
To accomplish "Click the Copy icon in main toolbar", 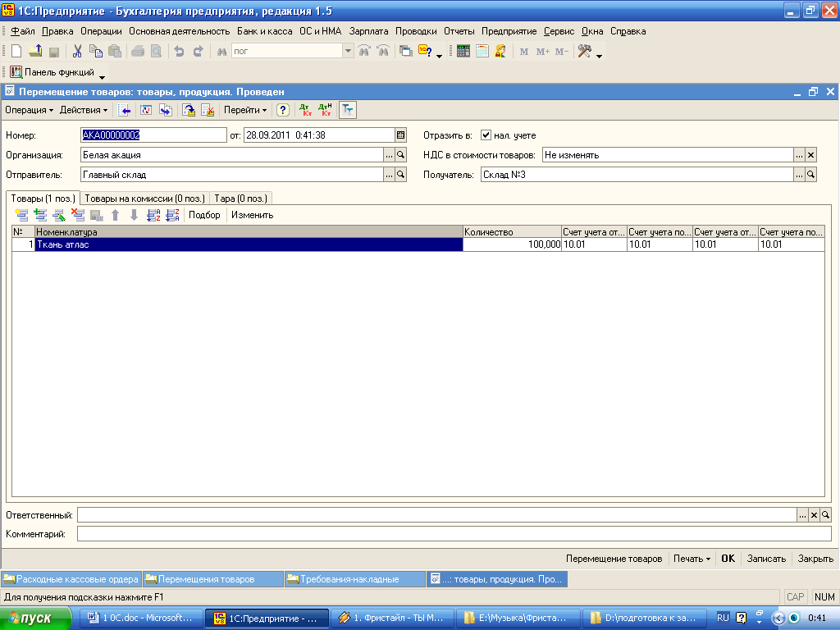I will click(96, 52).
